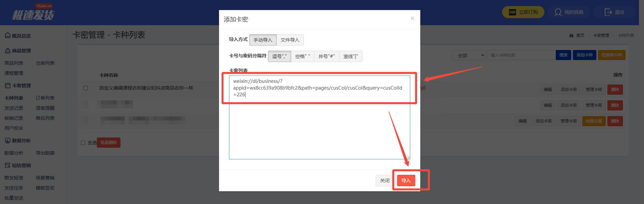Select the 文件导入 import method
Image resolution: width=644 pixels, height=204 pixels.
pos(290,40)
